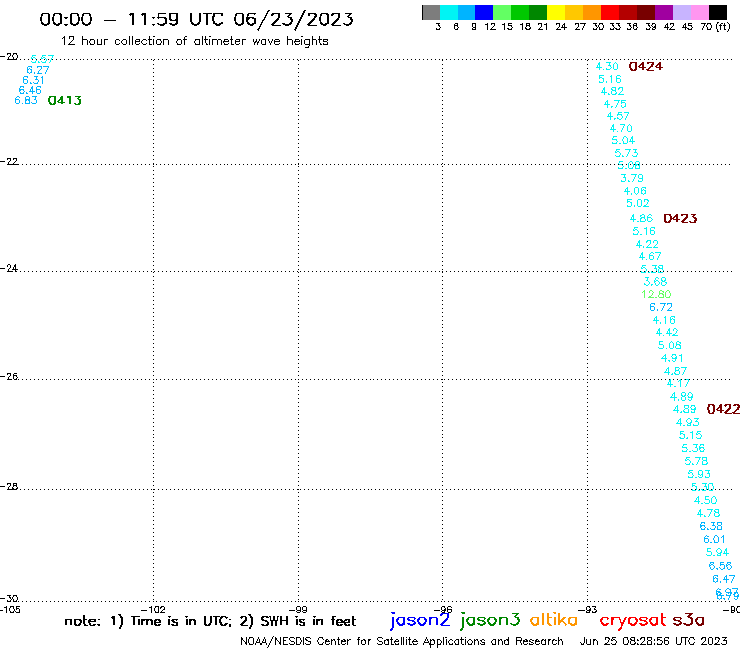
Task: Select the 4.86 reading beside 0423
Action: (641, 219)
